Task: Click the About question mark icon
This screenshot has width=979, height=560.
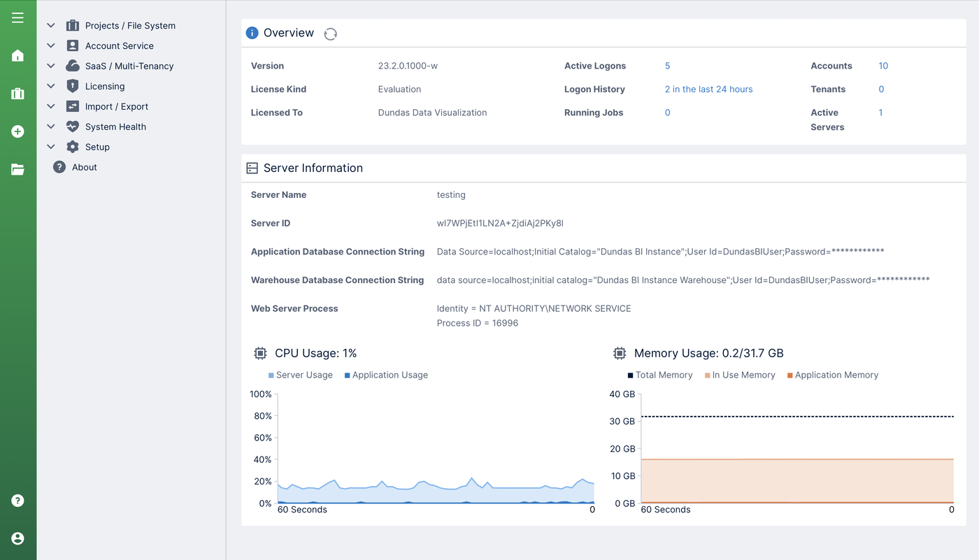Action: (x=59, y=168)
